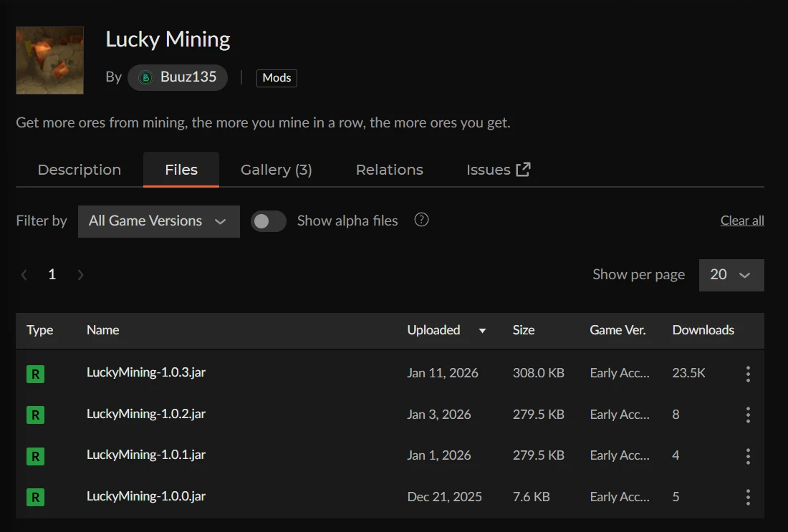Click the Lucky Mining mod thumbnail
The image size is (788, 532).
click(50, 60)
